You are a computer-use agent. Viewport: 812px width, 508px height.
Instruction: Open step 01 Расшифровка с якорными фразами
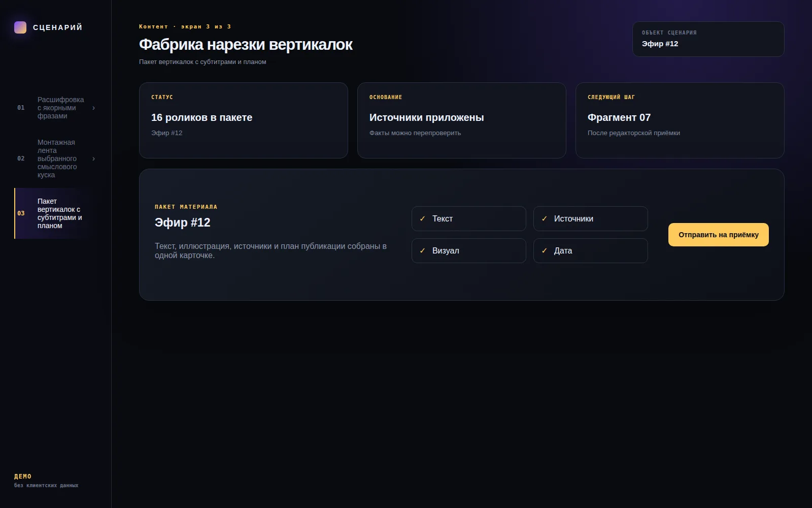point(56,108)
